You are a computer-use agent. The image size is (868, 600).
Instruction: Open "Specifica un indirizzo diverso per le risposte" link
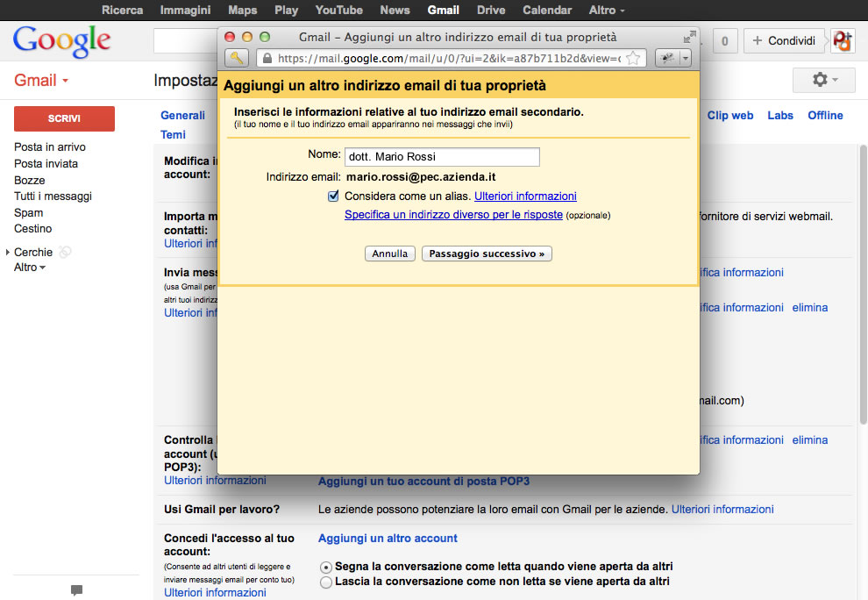point(453,215)
